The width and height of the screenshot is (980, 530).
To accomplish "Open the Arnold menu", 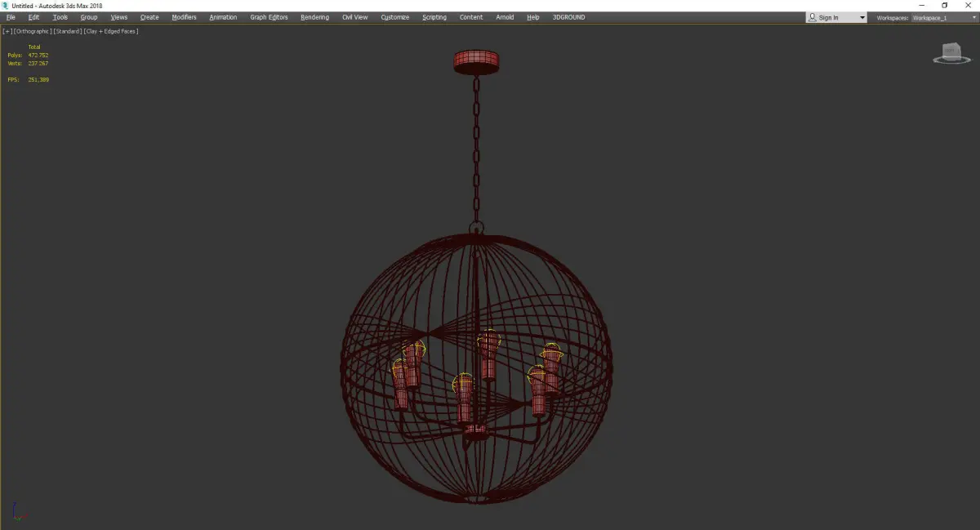I will (505, 17).
